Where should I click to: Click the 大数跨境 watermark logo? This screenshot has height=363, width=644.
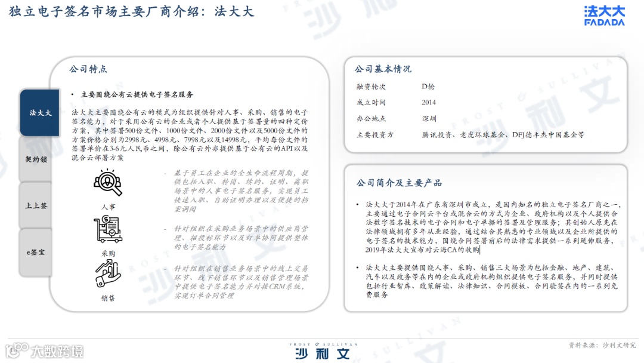(44, 350)
